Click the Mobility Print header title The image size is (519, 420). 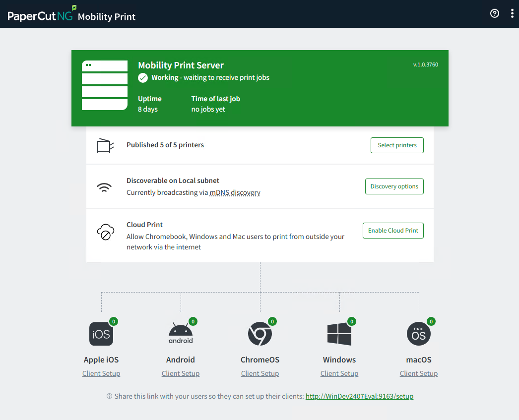pos(107,16)
